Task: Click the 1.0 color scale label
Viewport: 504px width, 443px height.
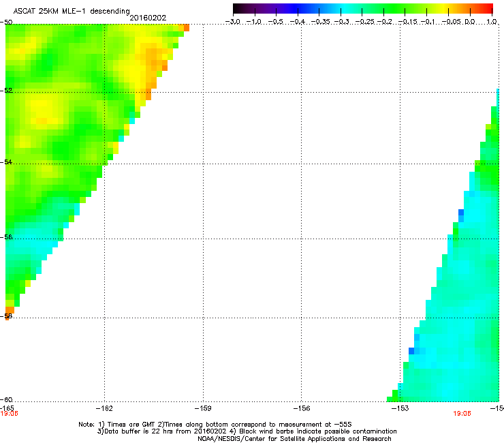Action: pos(492,22)
